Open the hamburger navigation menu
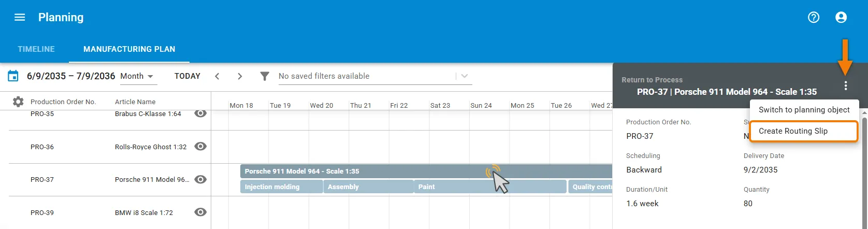This screenshot has width=868, height=229. coord(20,17)
